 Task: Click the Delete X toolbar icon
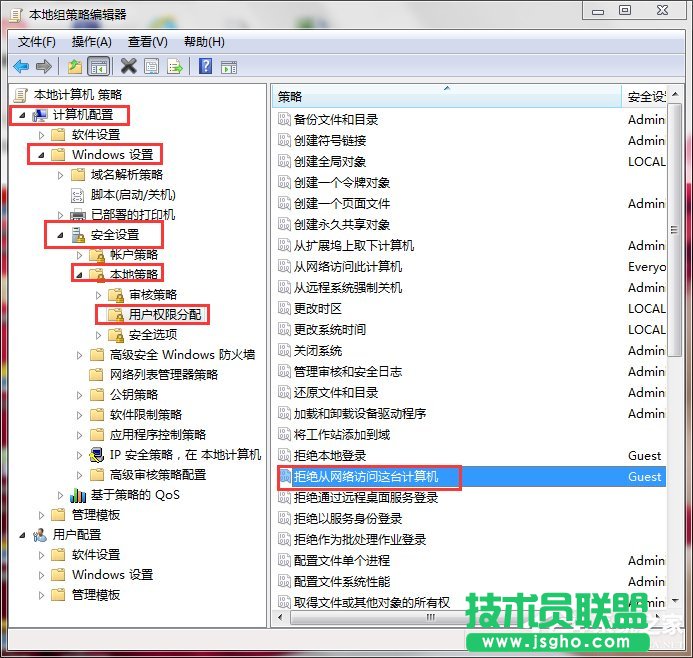pos(128,67)
